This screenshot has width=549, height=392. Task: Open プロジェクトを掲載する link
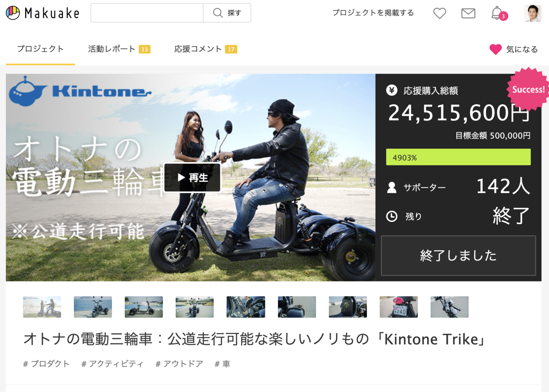[373, 13]
